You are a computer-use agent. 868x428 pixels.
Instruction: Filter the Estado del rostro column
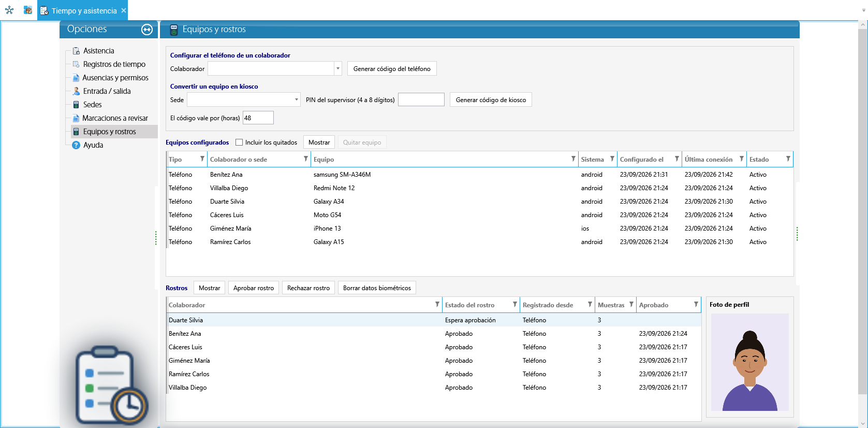514,305
